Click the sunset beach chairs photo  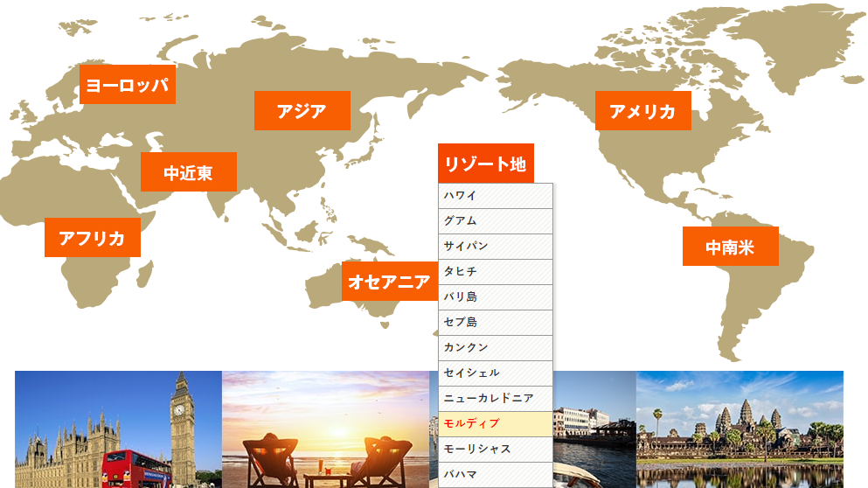(x=325, y=429)
